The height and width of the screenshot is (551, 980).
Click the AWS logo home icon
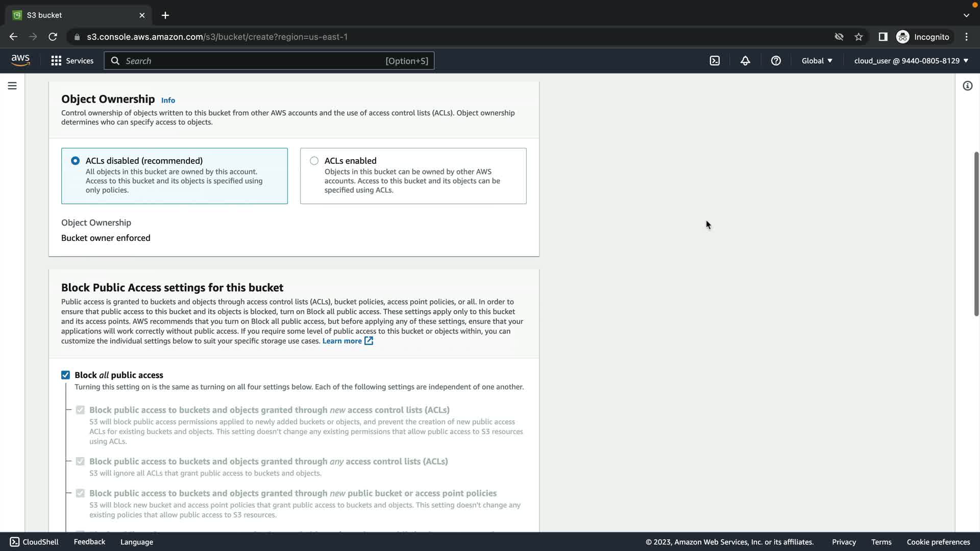pos(20,60)
